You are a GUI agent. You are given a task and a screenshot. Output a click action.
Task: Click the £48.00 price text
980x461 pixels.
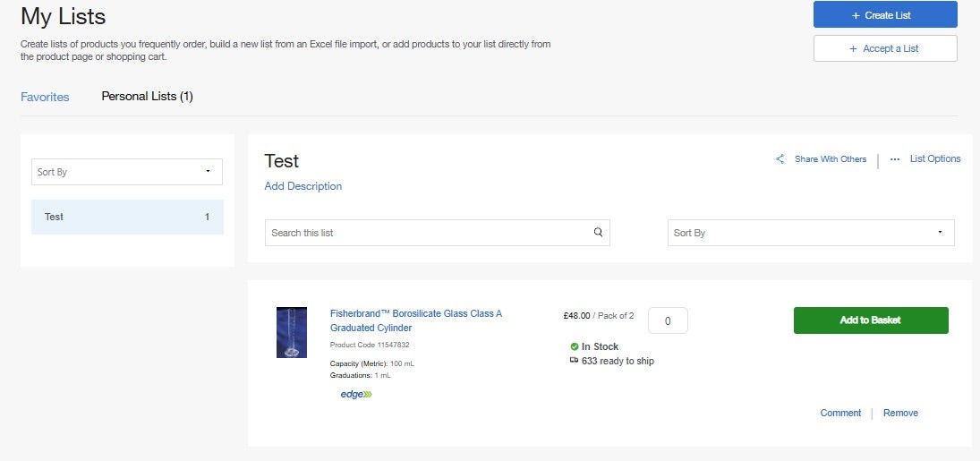(x=576, y=316)
